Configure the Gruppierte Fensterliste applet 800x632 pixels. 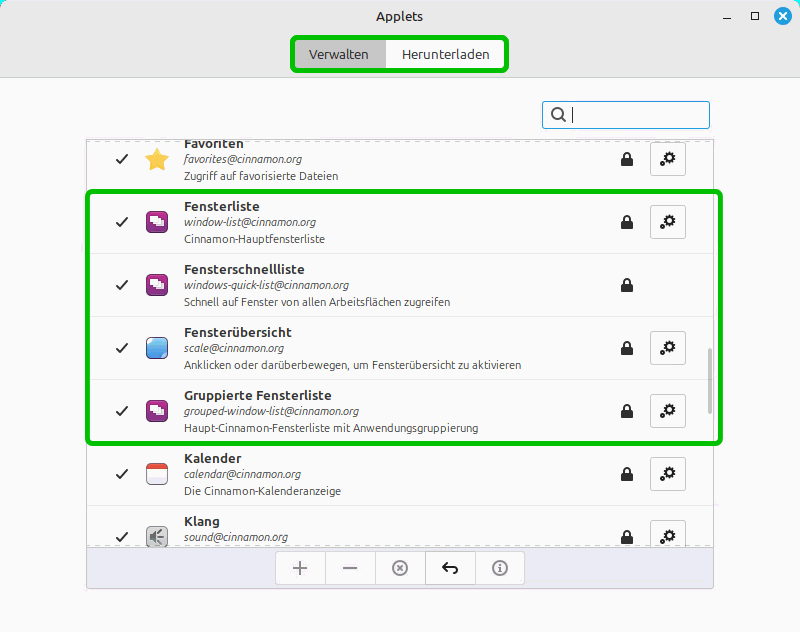668,411
